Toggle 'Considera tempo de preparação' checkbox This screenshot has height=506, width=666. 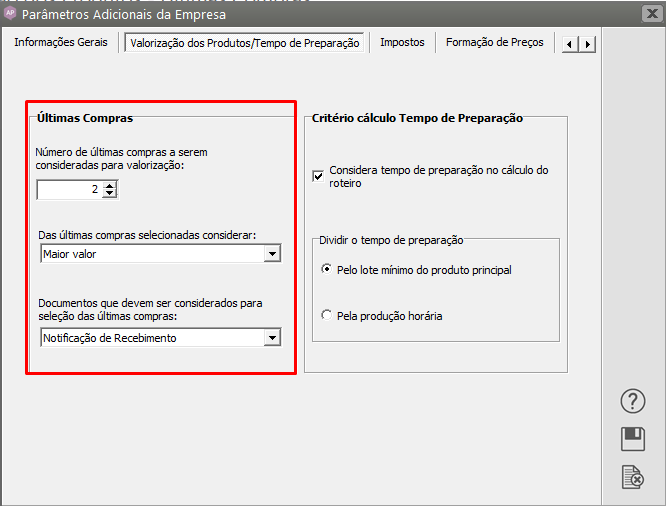(x=318, y=177)
